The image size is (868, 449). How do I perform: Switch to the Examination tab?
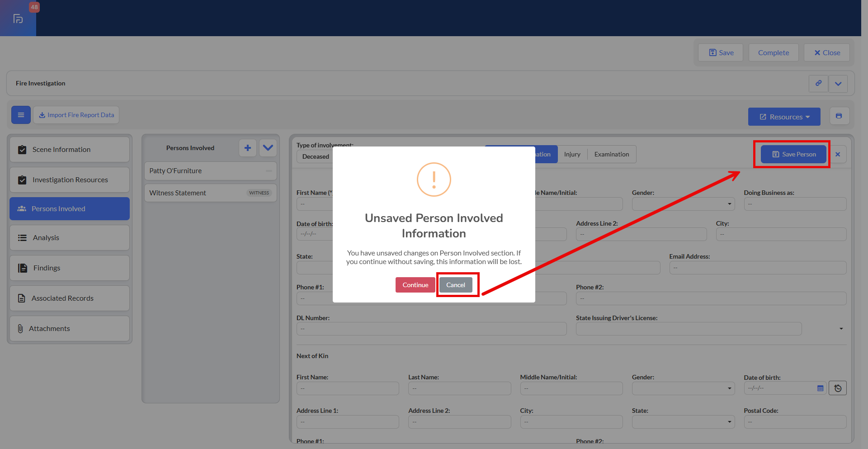(x=611, y=155)
